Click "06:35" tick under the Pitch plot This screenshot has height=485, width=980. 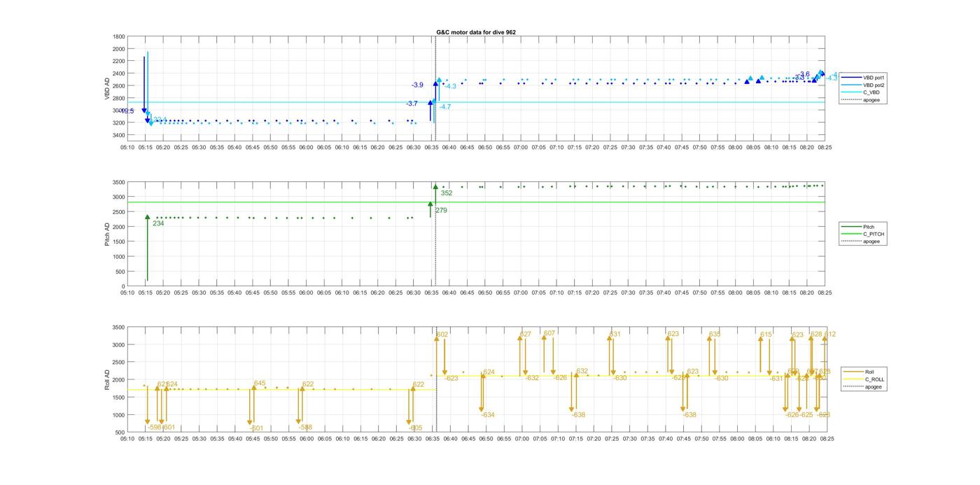(x=432, y=293)
